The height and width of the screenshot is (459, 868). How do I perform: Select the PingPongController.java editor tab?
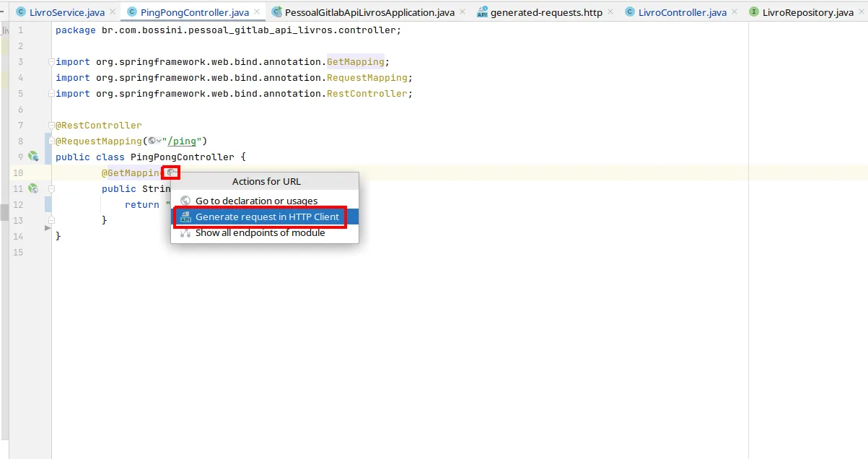(x=195, y=12)
